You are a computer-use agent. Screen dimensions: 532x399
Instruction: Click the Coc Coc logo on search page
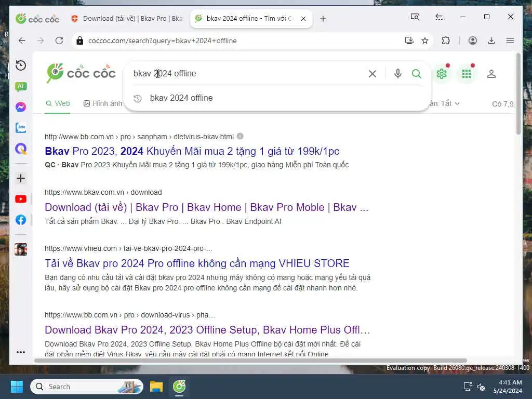(81, 73)
